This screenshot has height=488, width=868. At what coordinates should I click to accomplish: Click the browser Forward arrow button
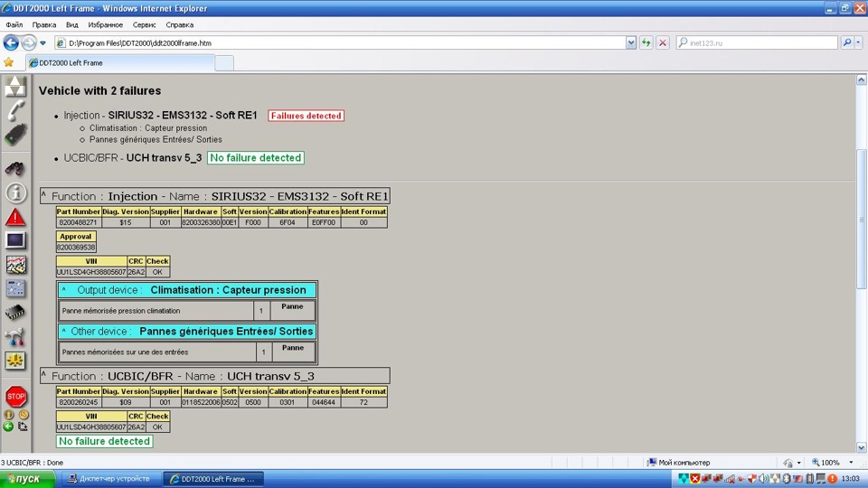pyautogui.click(x=29, y=42)
